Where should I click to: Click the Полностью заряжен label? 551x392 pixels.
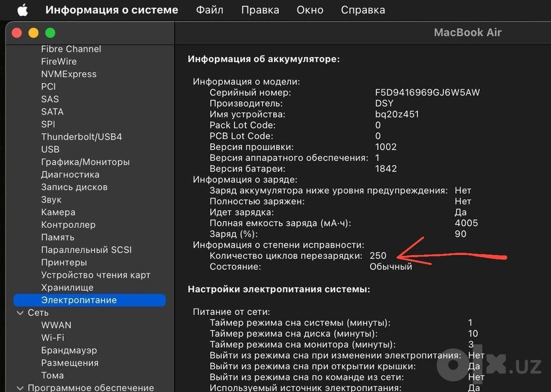[x=257, y=202]
